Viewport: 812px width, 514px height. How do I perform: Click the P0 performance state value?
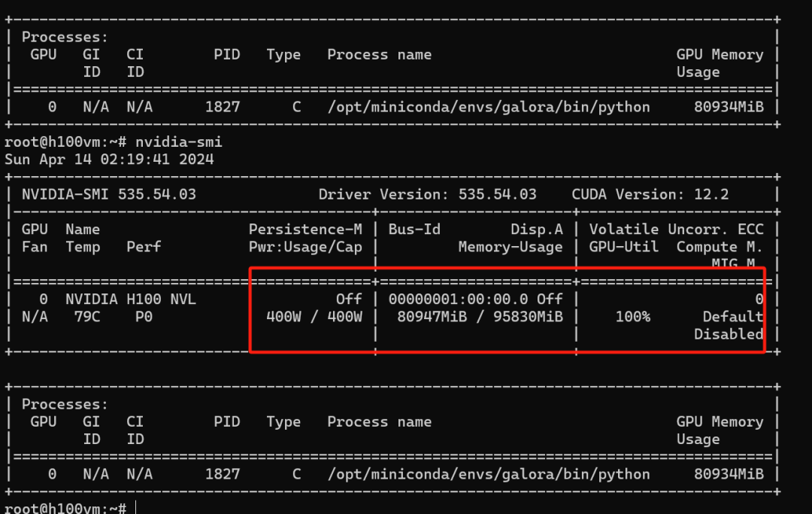[143, 317]
